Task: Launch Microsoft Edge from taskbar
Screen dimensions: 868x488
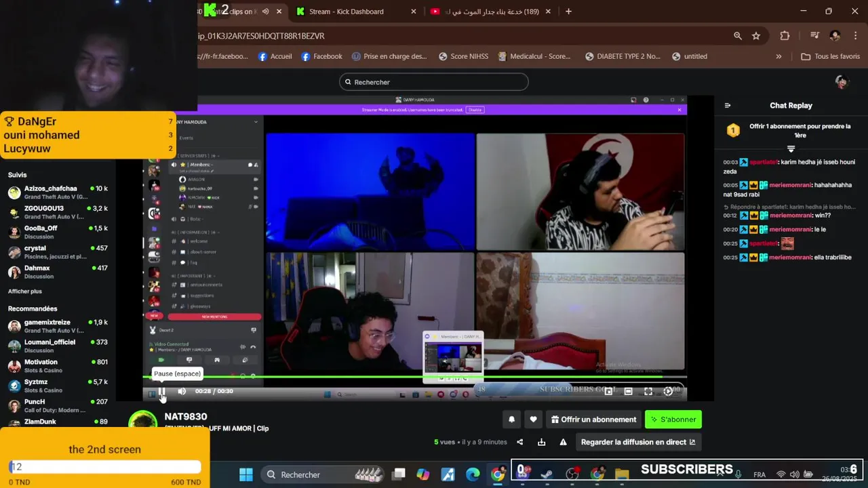Action: [473, 474]
